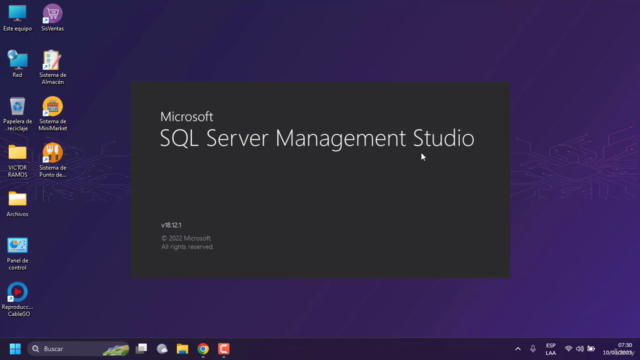
Task: Click the SQL Server Management Studio title
Action: coord(317,139)
